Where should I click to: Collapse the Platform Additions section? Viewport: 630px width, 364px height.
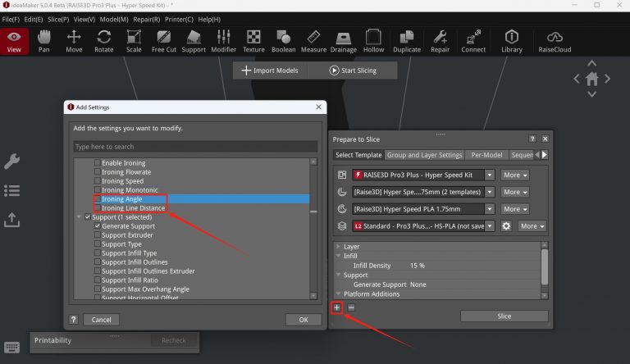[338, 293]
